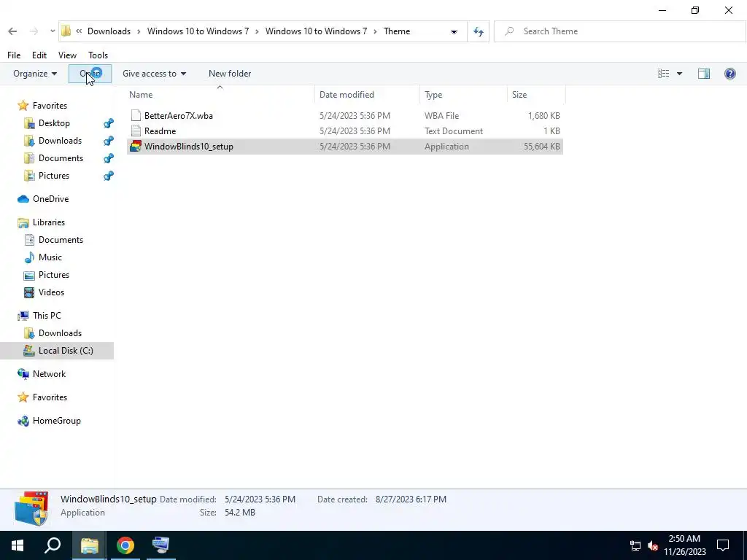Open the Windows Start button
Screen dimensions: 747x560
tap(18, 545)
